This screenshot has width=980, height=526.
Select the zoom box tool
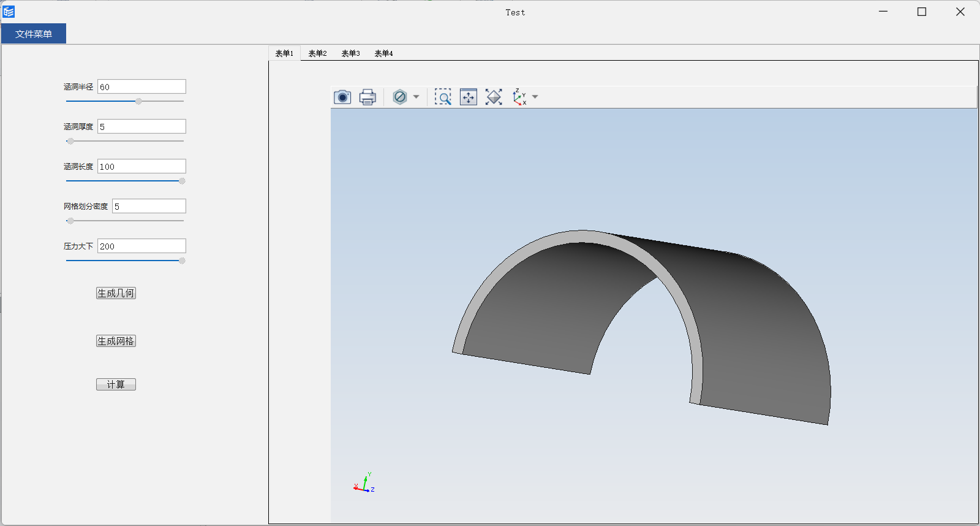[443, 97]
